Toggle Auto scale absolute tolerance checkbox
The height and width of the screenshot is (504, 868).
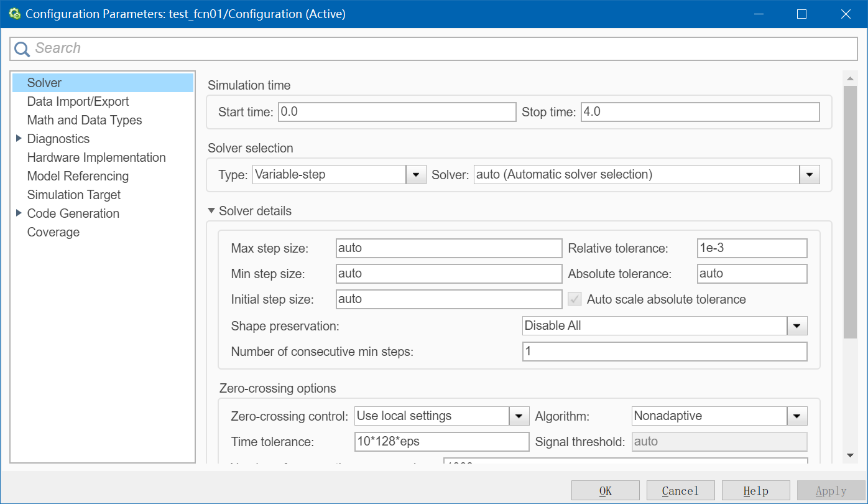coord(575,299)
